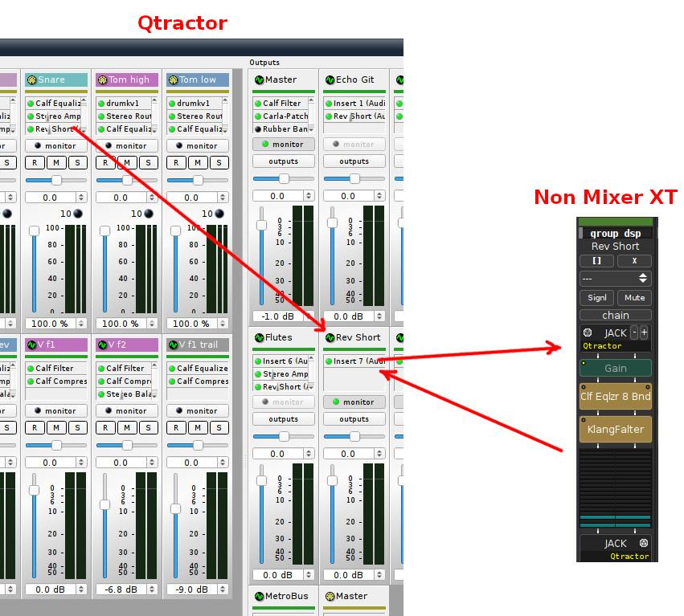684x616 pixels.
Task: Click the drum icon on Tom high strip
Action: (x=102, y=80)
